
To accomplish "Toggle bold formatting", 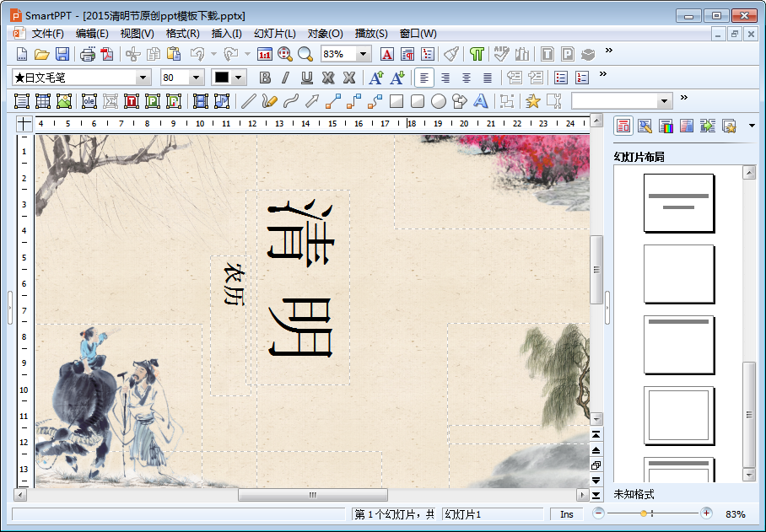I will [265, 78].
